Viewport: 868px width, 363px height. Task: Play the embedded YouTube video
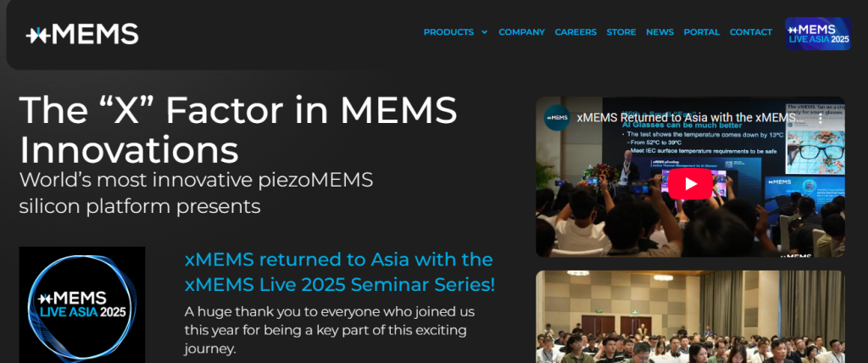click(690, 183)
